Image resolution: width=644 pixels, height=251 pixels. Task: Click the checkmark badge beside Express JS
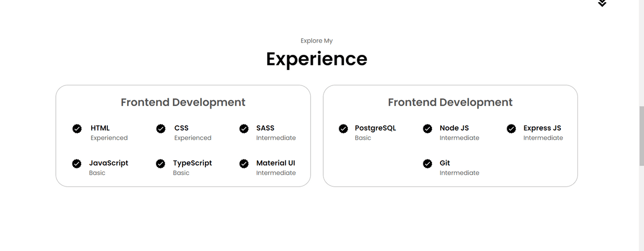pyautogui.click(x=511, y=128)
